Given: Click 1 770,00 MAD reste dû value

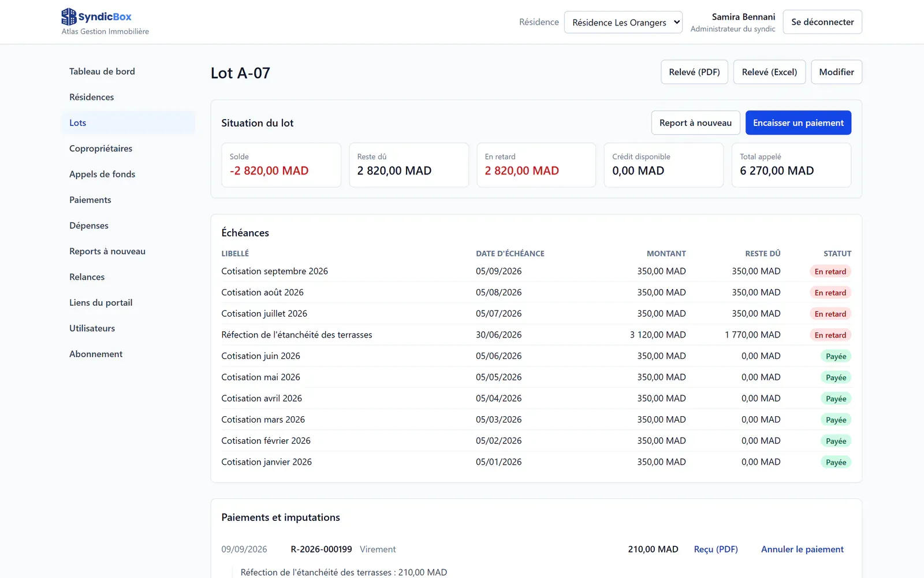Looking at the screenshot, I should coord(752,335).
